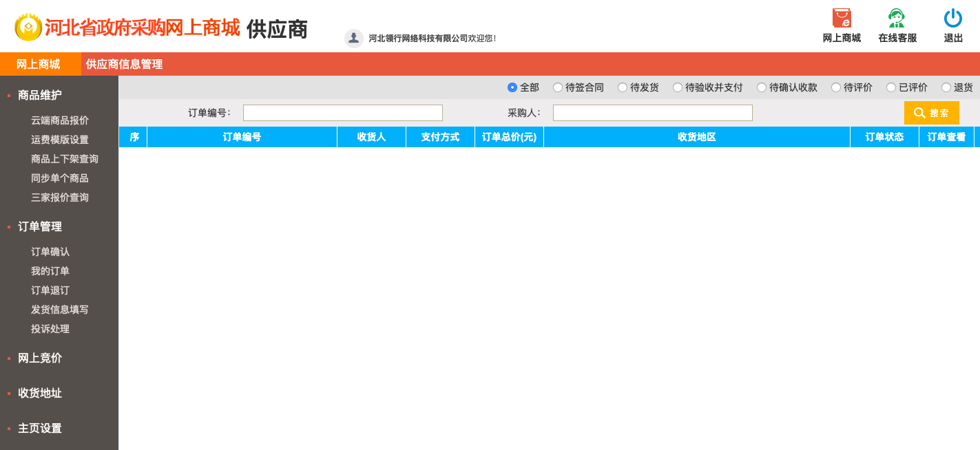The height and width of the screenshot is (450, 980).
Task: Open the 供应商信息管理 tab
Action: (125, 64)
